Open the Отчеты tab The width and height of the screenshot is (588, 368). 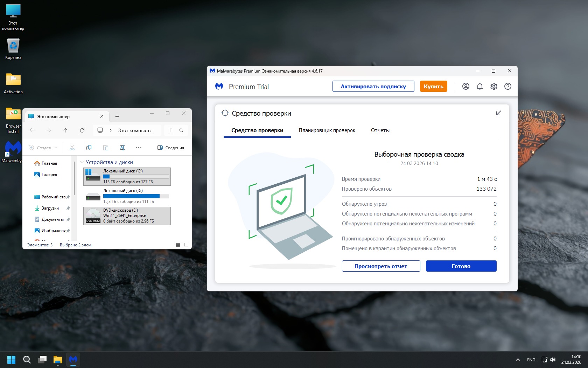click(380, 130)
